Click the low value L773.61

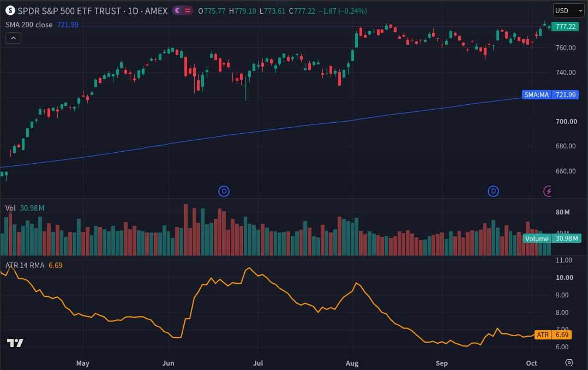[273, 11]
